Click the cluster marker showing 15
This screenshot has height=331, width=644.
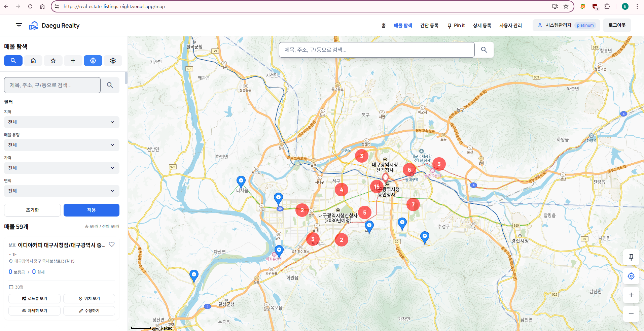[x=377, y=186]
